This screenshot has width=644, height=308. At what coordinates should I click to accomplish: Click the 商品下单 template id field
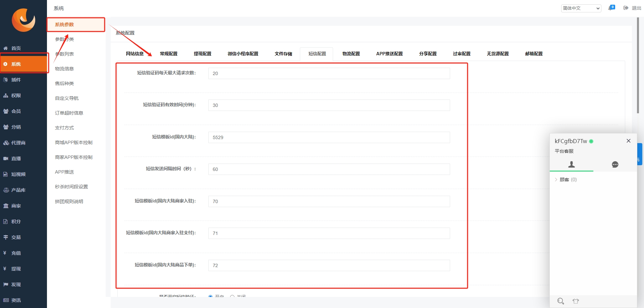[x=329, y=265]
